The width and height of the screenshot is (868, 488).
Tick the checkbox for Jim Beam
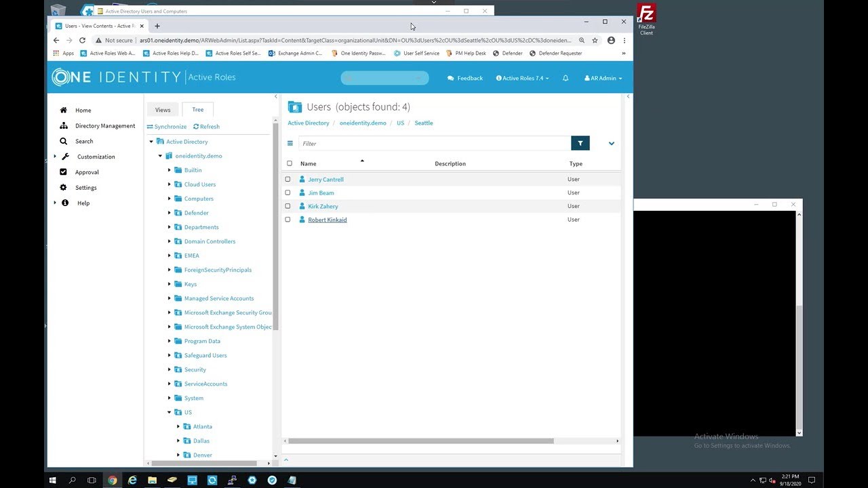pyautogui.click(x=288, y=192)
